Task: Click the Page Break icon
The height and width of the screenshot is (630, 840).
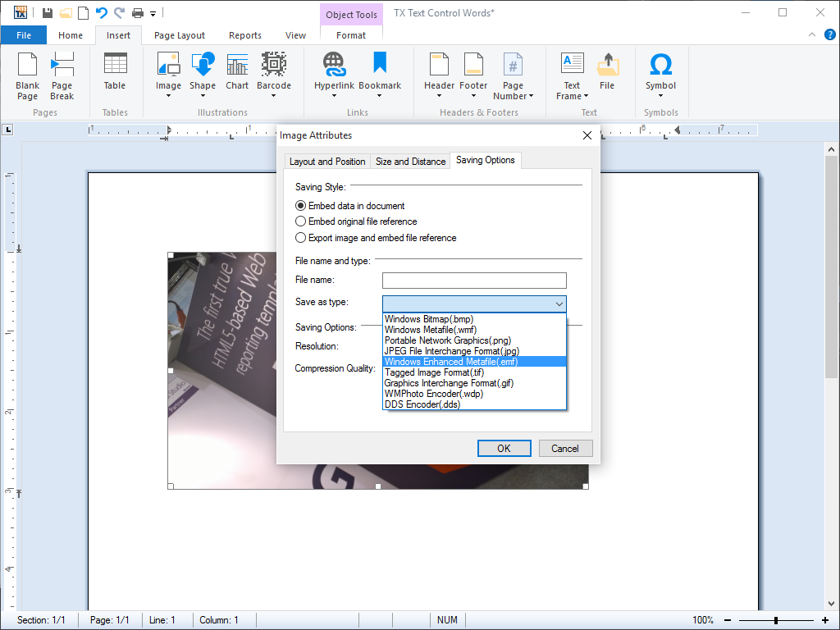Action: (62, 75)
